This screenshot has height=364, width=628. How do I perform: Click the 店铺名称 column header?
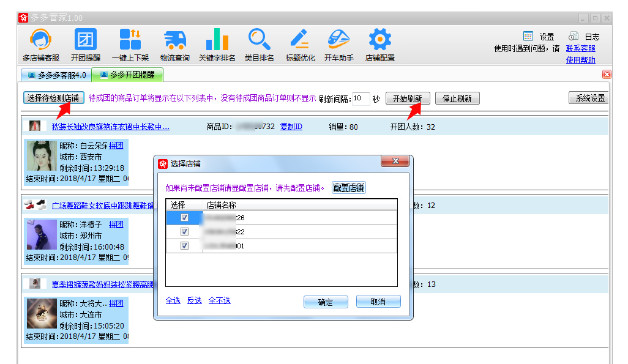299,204
